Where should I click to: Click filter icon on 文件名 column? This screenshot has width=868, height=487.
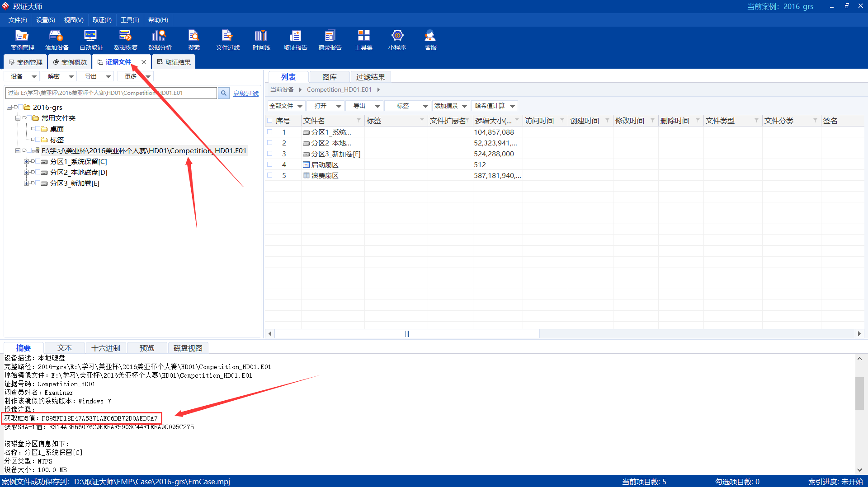click(359, 120)
